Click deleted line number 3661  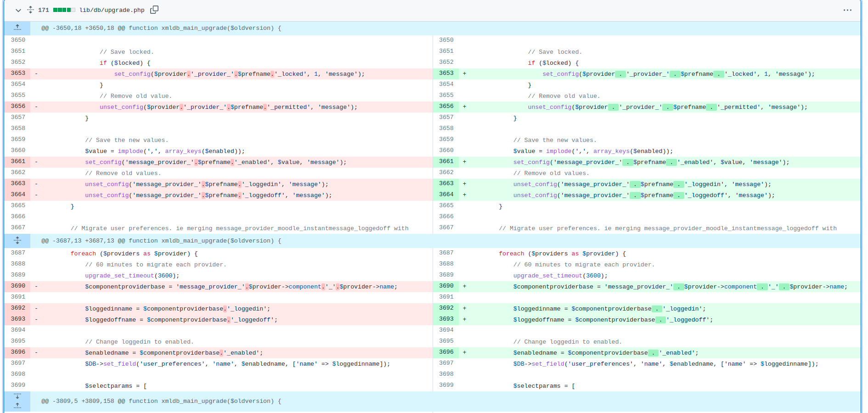point(18,162)
